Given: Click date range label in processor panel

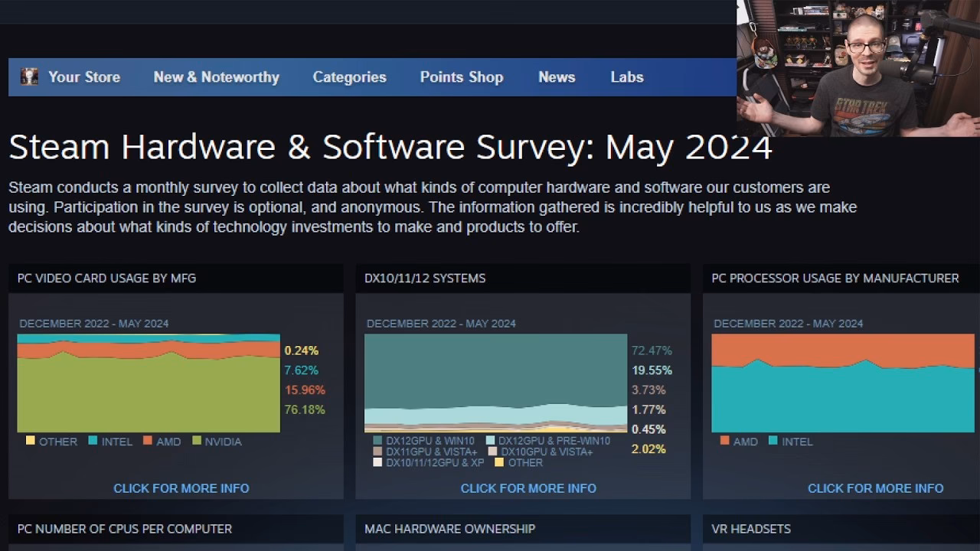Looking at the screenshot, I should coord(788,323).
